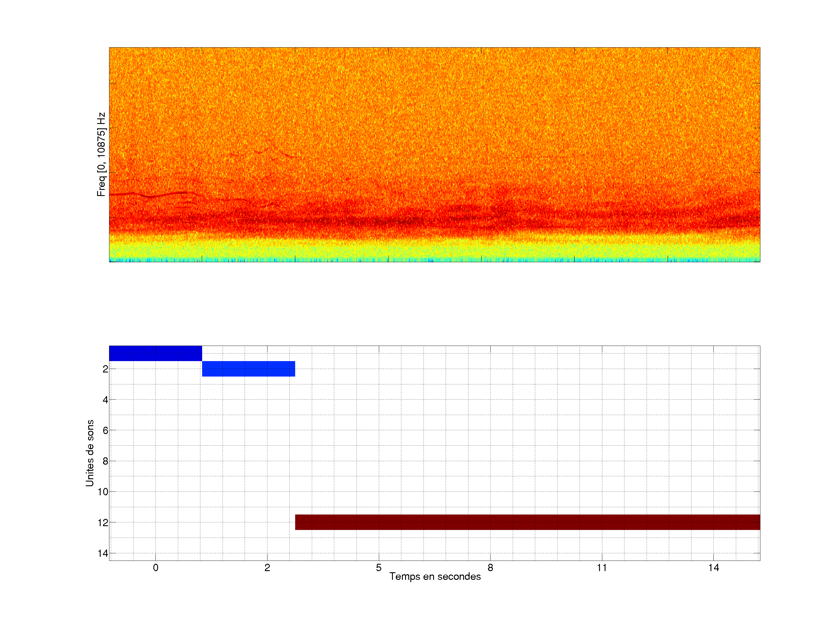Click the 'Unites de sons' axis label
Image resolution: width=840 pixels, height=630 pixels.
pos(90,453)
